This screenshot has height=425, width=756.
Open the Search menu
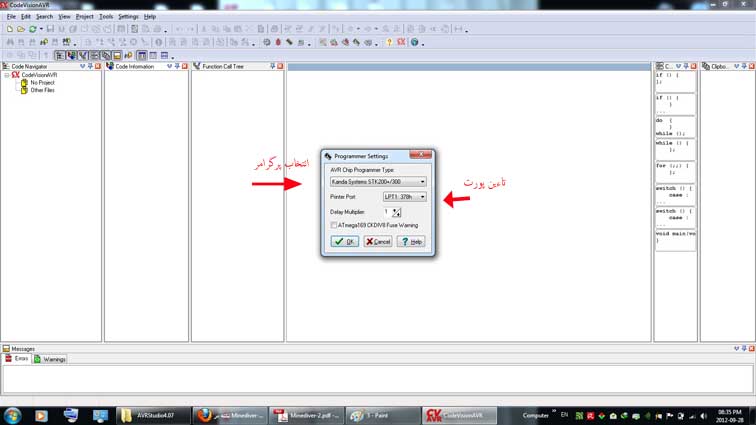[x=44, y=16]
